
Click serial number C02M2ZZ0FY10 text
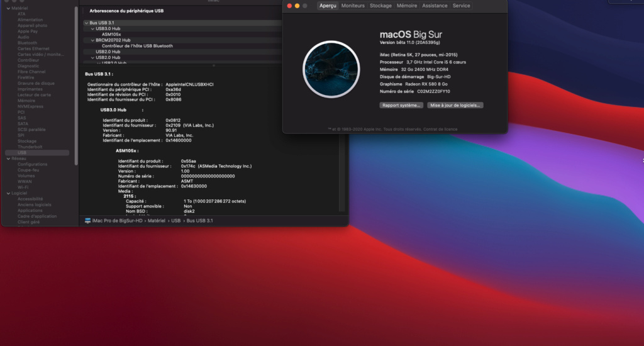tap(433, 92)
